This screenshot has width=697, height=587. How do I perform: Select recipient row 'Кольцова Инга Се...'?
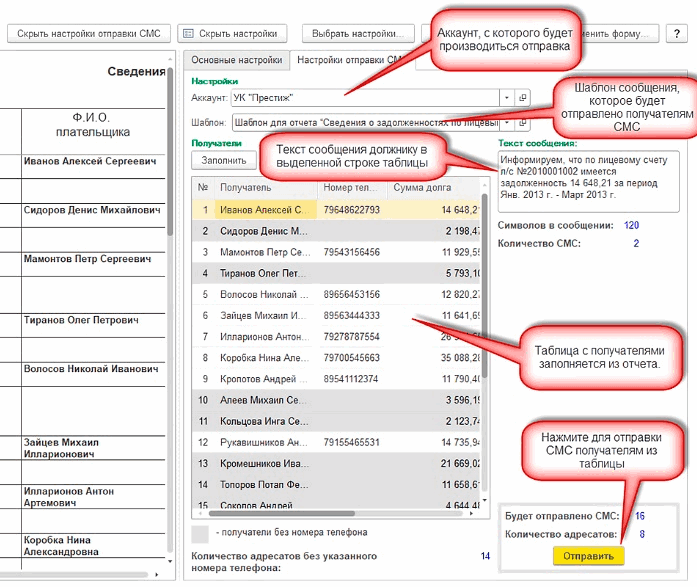tap(336, 421)
